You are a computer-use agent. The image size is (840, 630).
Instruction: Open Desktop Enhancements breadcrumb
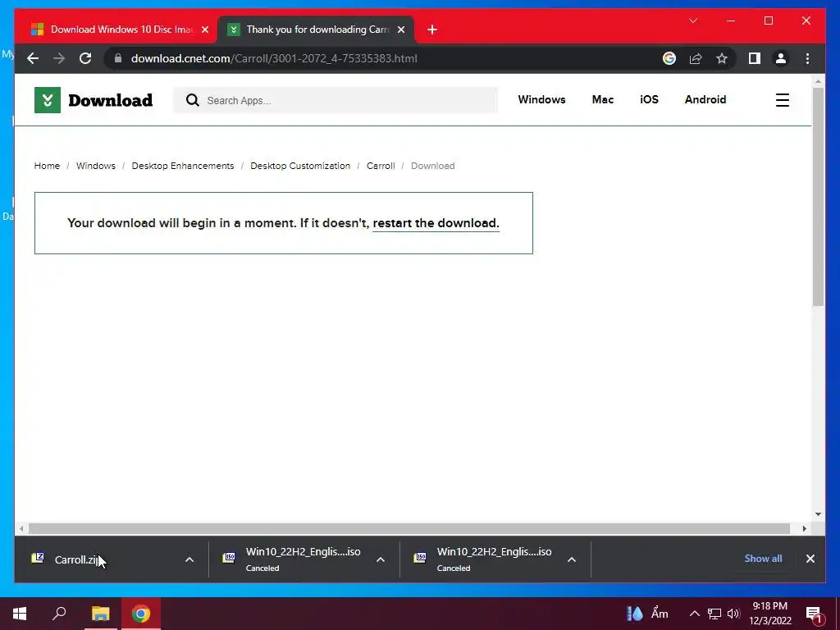tap(183, 166)
